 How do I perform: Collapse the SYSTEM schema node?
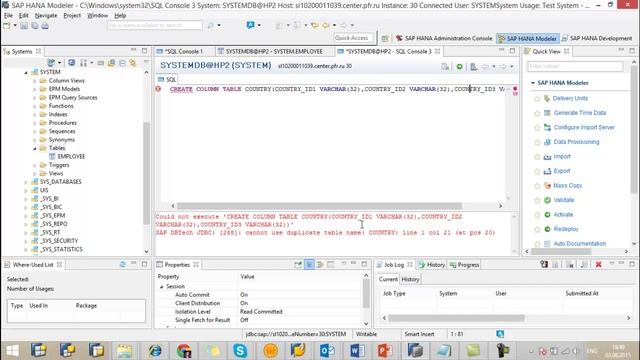point(26,72)
